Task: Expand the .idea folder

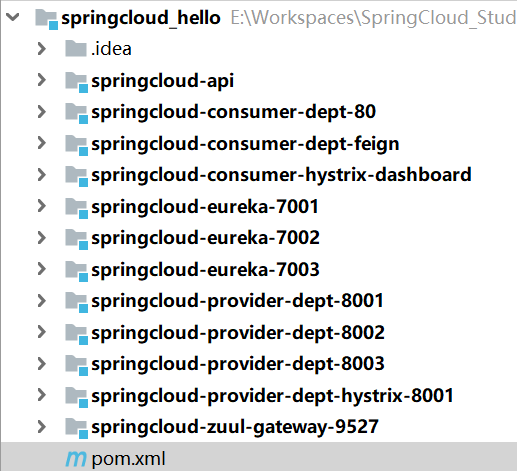Action: (x=42, y=49)
